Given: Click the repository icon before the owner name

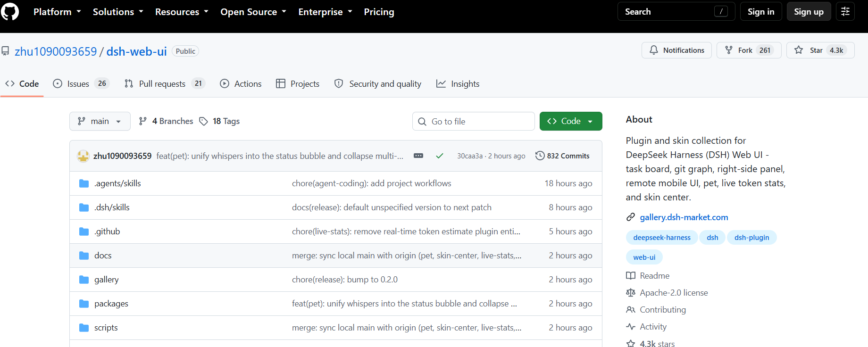Looking at the screenshot, I should point(5,51).
